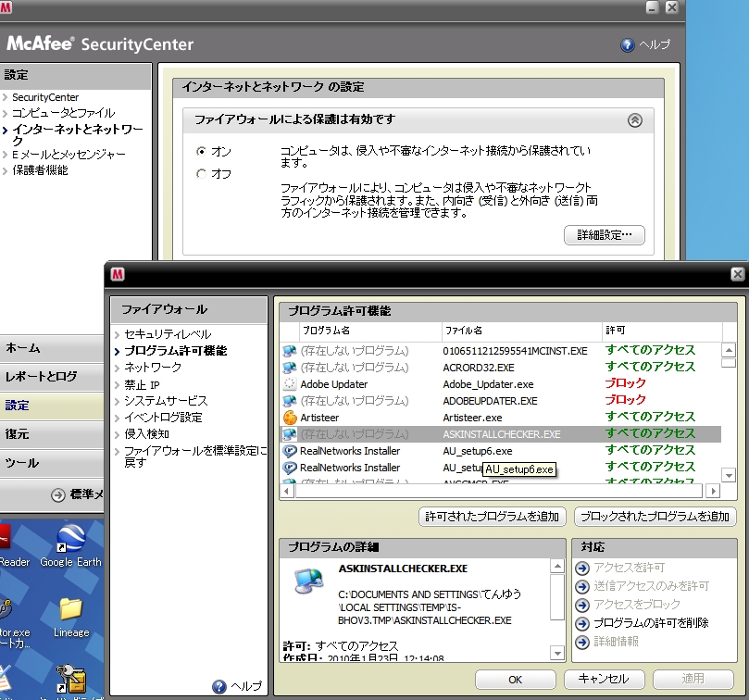Click the icon for ADOBEUPDATER.EXE row
The image size is (749, 700).
290,401
